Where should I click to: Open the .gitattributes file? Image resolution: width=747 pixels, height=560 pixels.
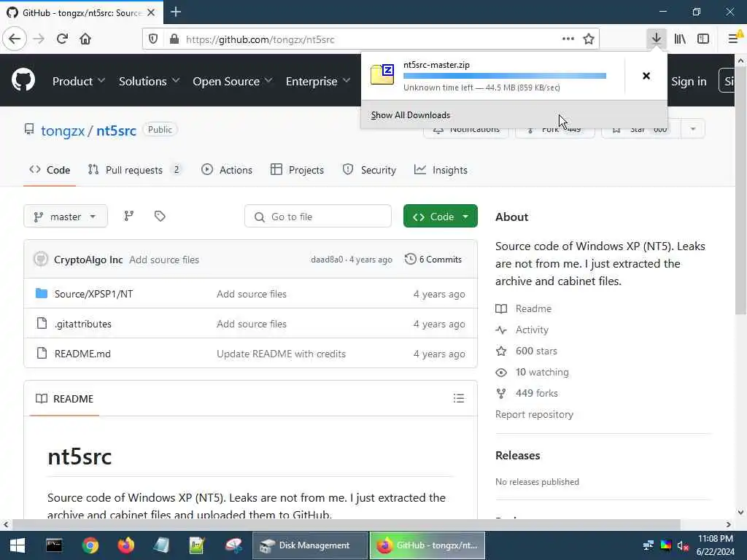(83, 324)
